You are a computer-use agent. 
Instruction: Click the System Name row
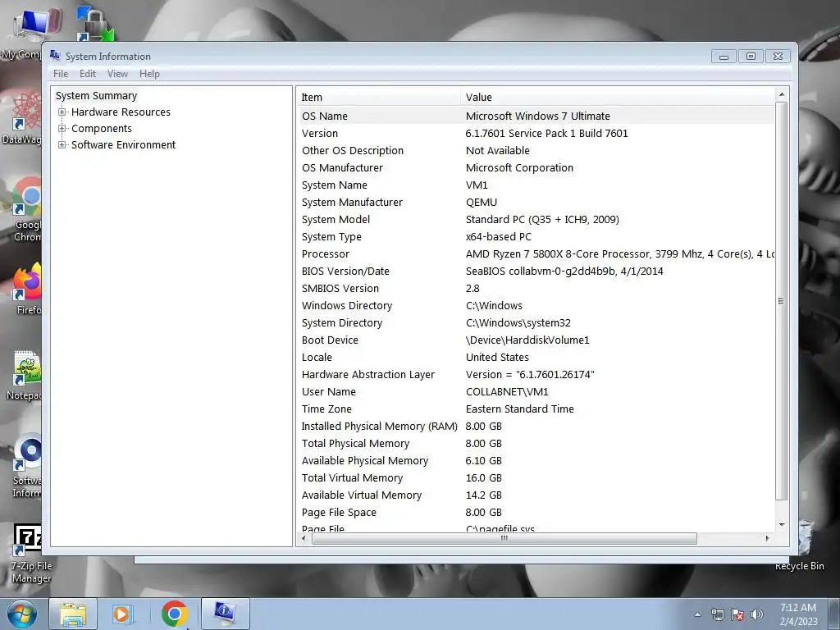pyautogui.click(x=536, y=185)
